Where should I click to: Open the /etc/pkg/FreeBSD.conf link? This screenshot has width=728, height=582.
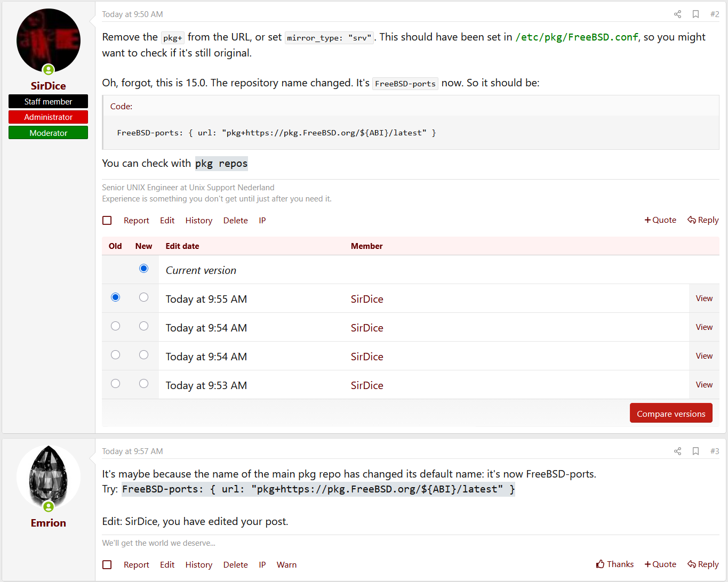(x=577, y=37)
